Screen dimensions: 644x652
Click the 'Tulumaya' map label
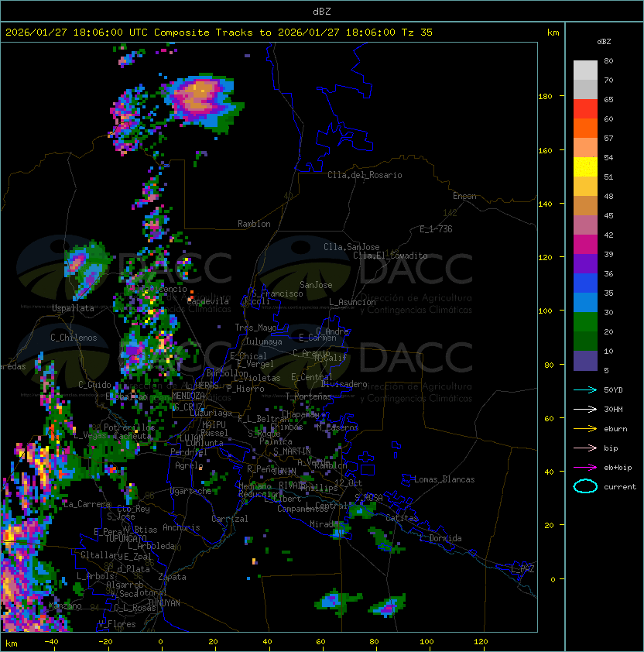point(264,341)
